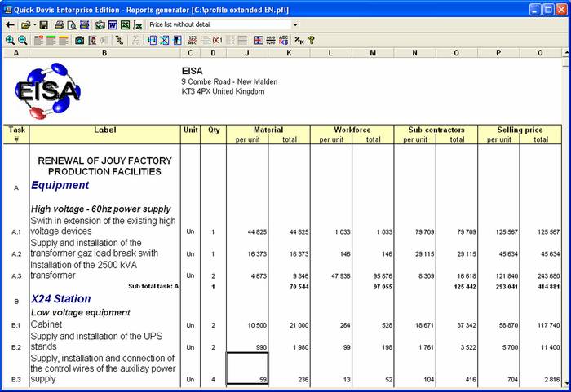Click Sub contractors total 37 342 cell
Viewport: 571px width, 392px height.
tap(467, 325)
